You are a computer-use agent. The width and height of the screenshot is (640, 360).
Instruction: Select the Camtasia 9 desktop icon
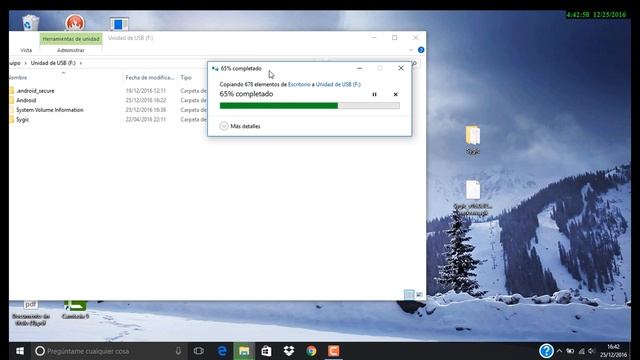pos(76,310)
